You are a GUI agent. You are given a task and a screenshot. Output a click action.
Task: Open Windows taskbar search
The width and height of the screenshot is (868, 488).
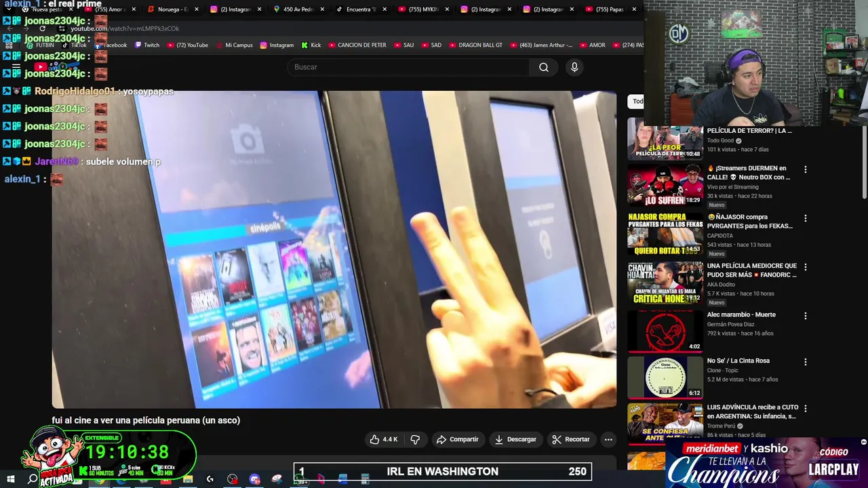coord(33,479)
